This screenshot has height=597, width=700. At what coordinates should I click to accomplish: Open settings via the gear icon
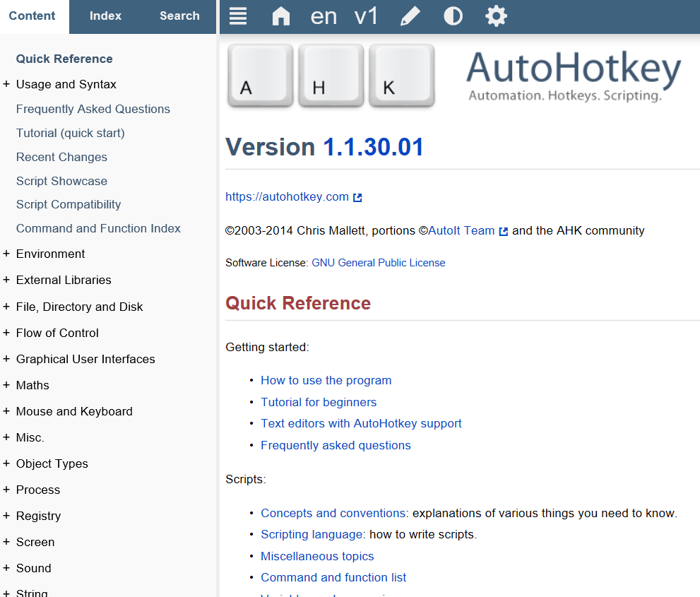496,16
